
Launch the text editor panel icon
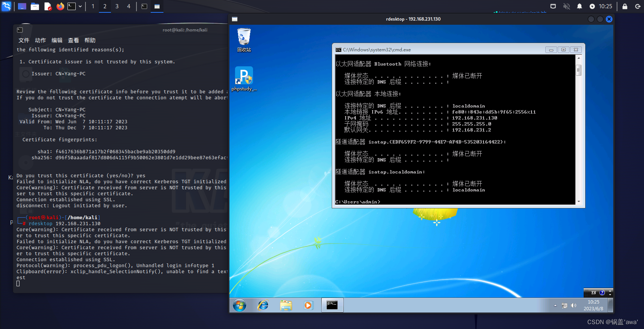point(48,6)
